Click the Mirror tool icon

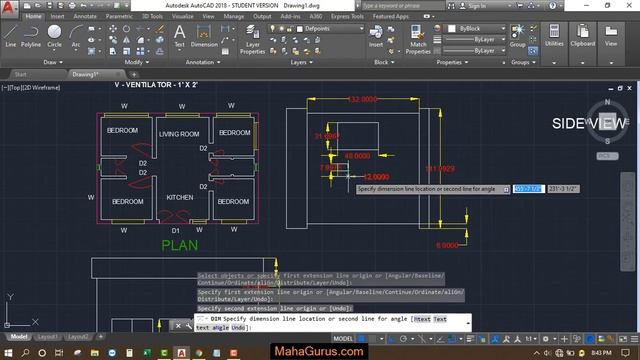coord(127,40)
